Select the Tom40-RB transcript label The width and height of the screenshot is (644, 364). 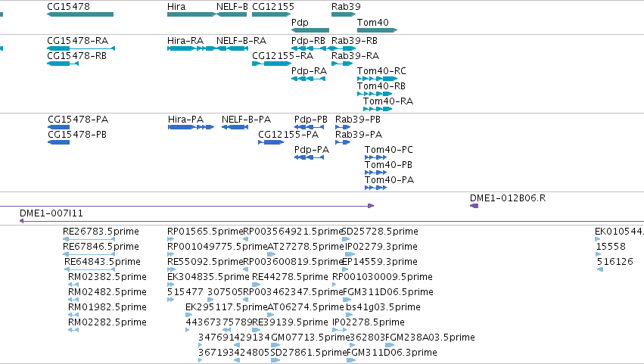click(x=381, y=86)
